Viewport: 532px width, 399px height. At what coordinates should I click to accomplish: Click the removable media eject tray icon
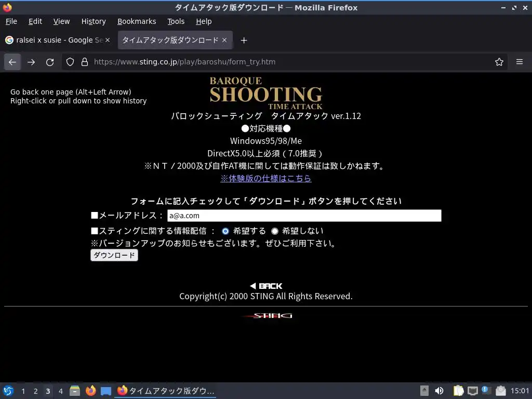pyautogui.click(x=424, y=391)
